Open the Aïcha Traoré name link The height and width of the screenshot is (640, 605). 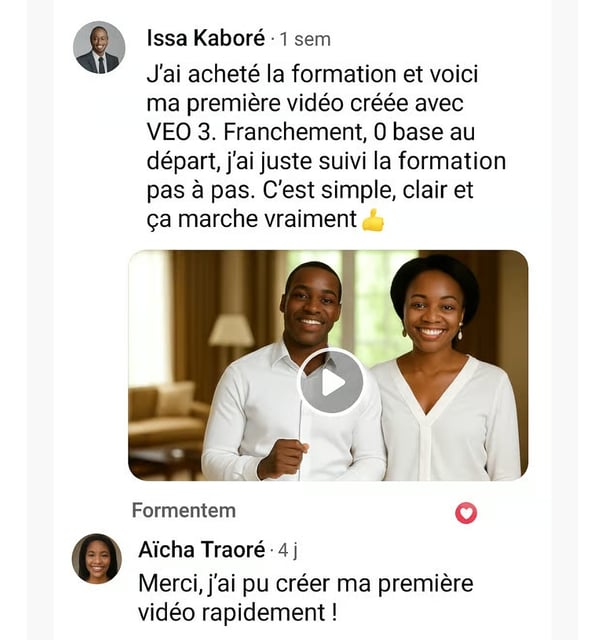pos(202,549)
